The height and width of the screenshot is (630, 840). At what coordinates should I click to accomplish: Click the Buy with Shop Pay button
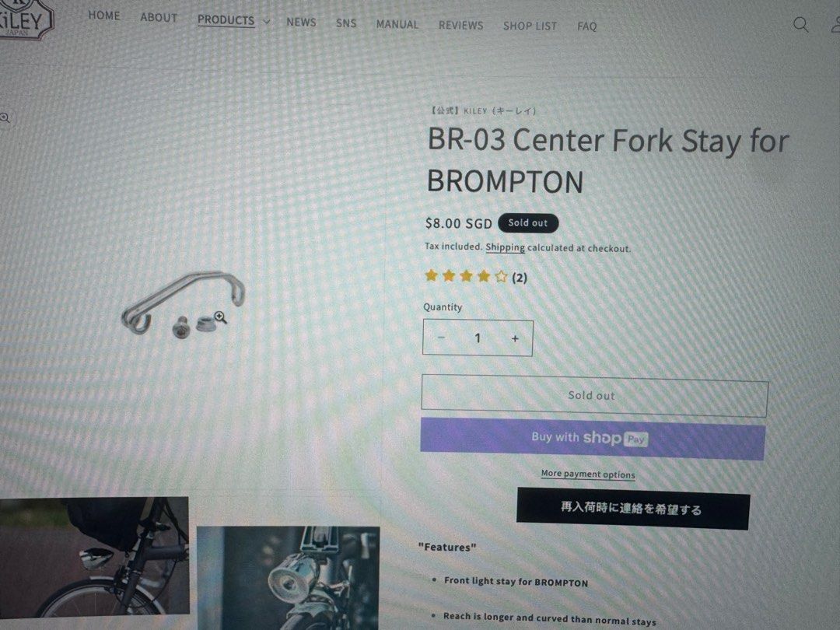click(x=593, y=439)
